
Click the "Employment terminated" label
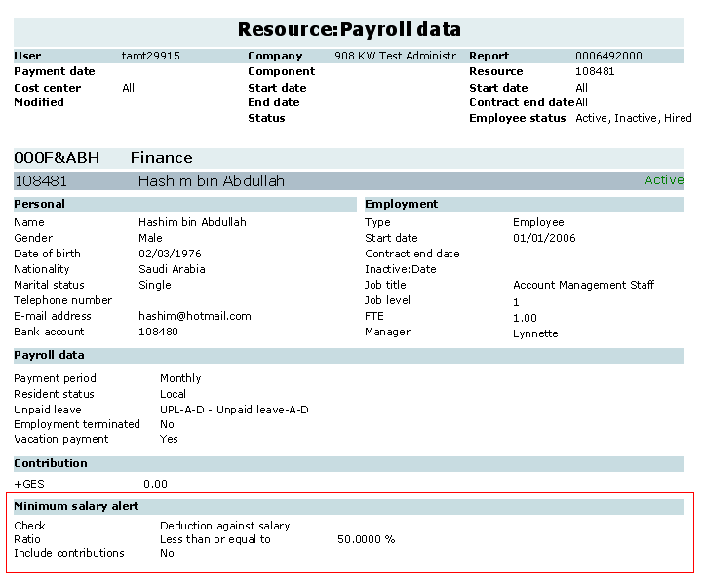coord(77,424)
